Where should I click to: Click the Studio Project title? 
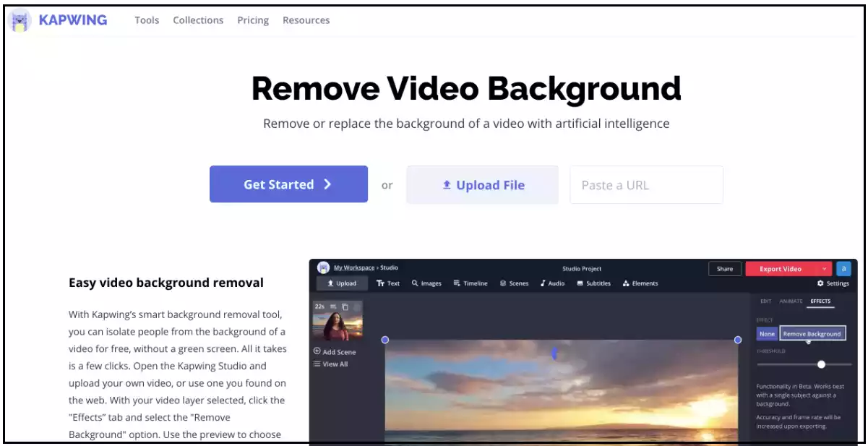click(582, 269)
